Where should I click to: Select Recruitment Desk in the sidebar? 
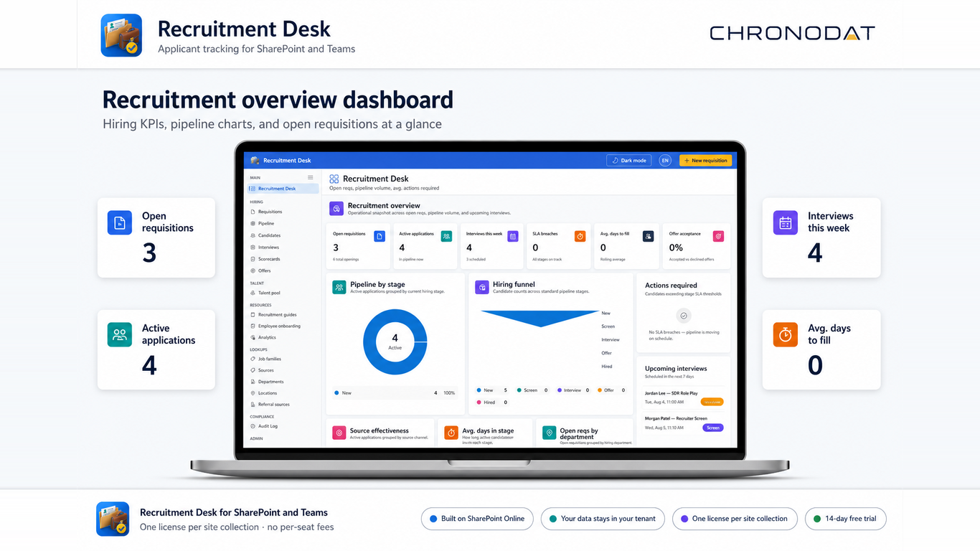[x=283, y=189]
